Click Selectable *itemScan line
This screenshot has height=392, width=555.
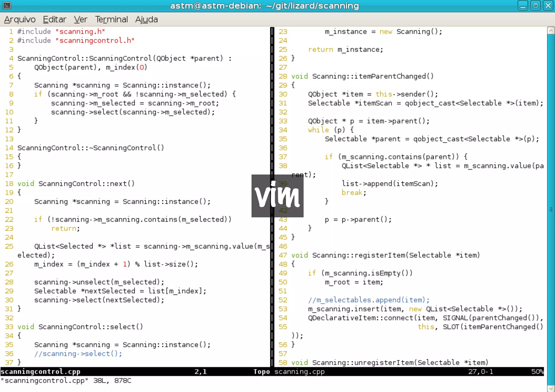pos(425,103)
